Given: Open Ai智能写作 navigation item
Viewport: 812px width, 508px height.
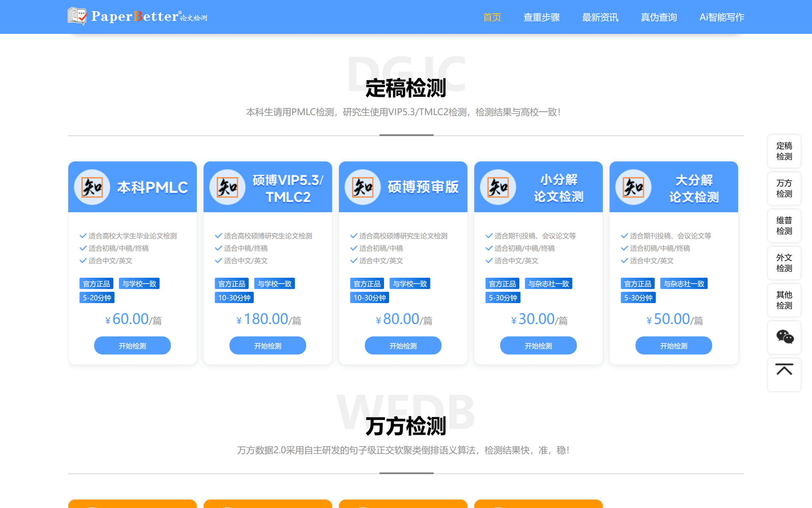Looking at the screenshot, I should click(x=722, y=17).
